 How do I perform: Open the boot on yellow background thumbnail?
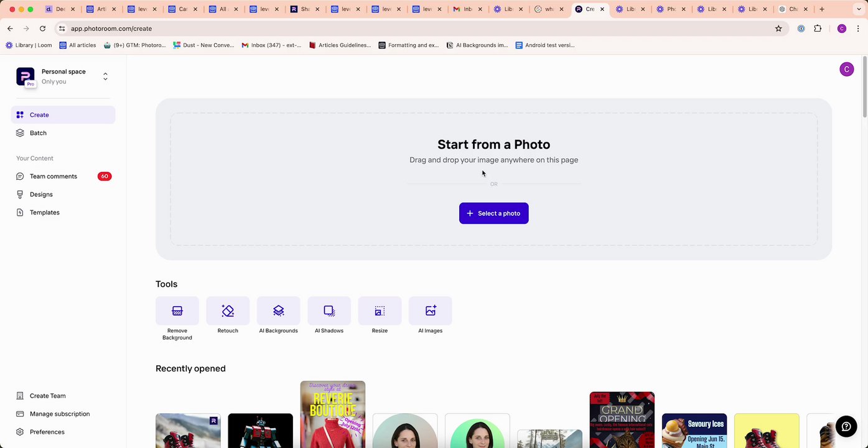(x=767, y=431)
